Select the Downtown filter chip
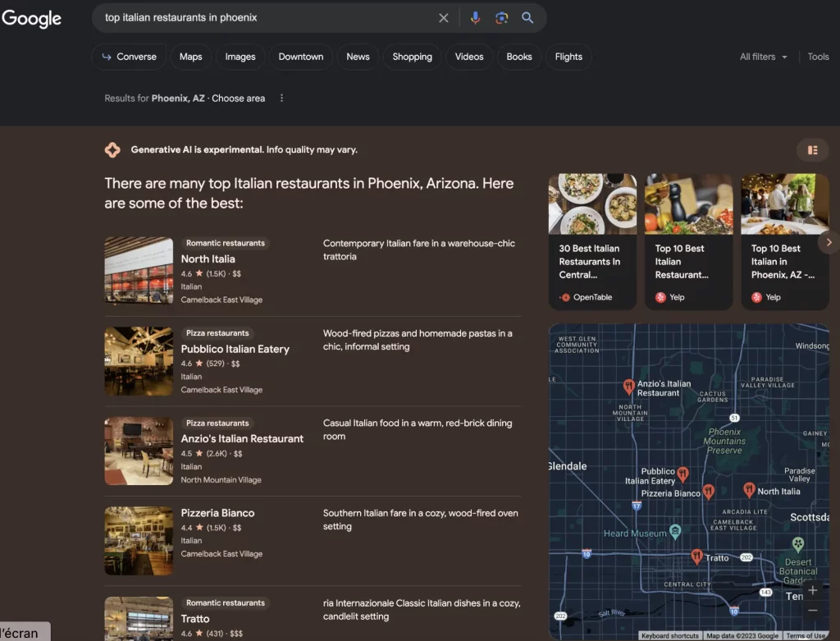Viewport: 840px width, 641px height. click(301, 57)
